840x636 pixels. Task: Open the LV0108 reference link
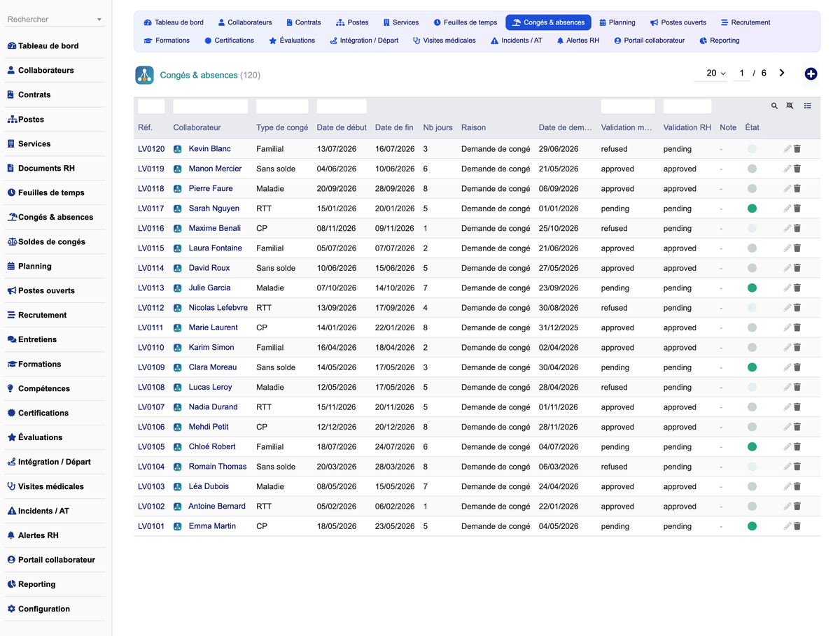pos(151,387)
